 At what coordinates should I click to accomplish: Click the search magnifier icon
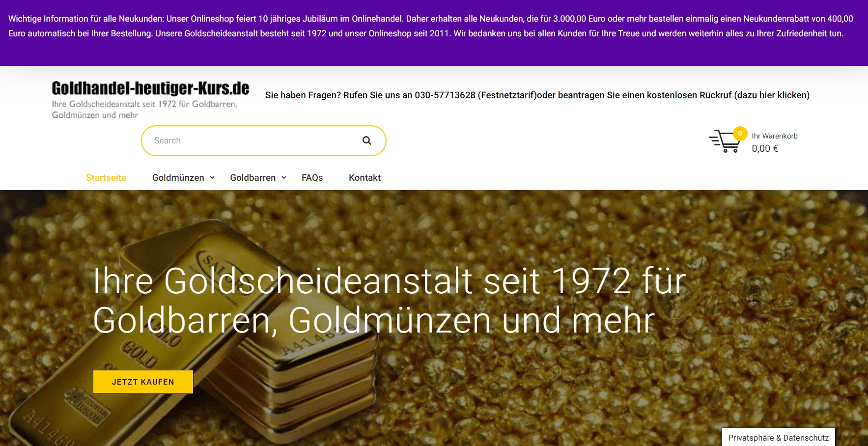point(366,140)
